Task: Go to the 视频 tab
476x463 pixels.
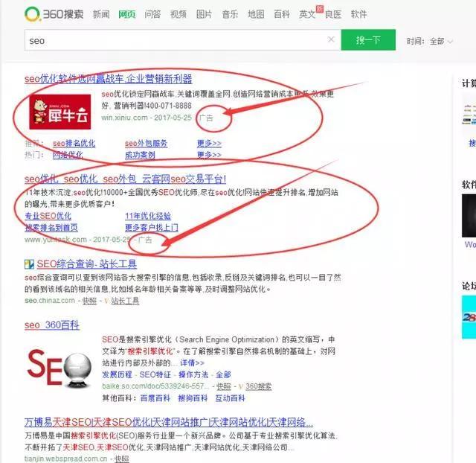Action: 178,14
